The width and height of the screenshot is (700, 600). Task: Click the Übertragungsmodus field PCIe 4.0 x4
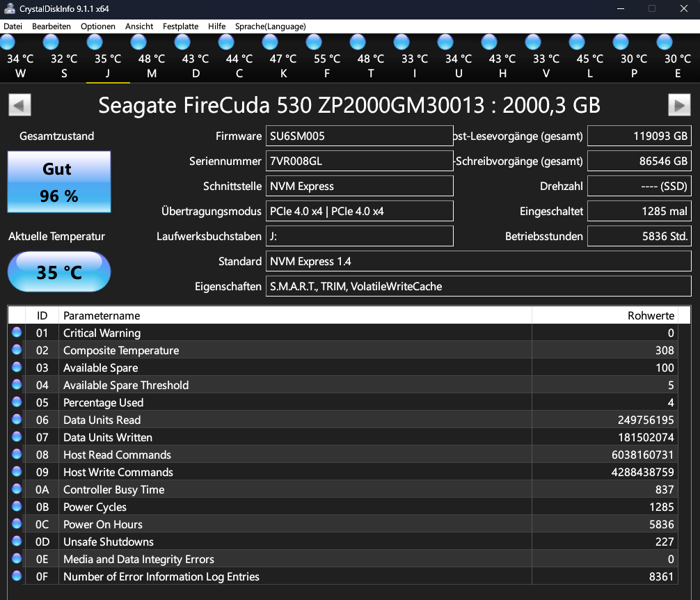[x=359, y=211]
